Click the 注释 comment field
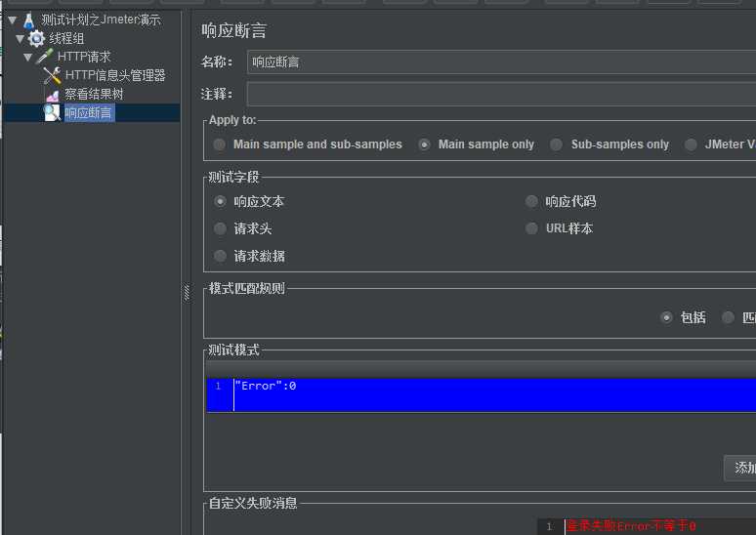The image size is (756, 535). tap(501, 94)
